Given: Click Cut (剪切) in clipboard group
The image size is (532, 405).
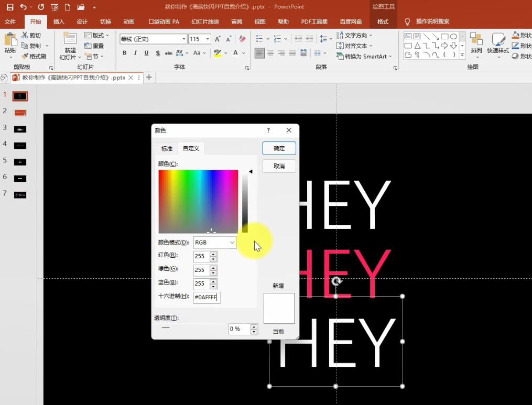Looking at the screenshot, I should [x=31, y=35].
